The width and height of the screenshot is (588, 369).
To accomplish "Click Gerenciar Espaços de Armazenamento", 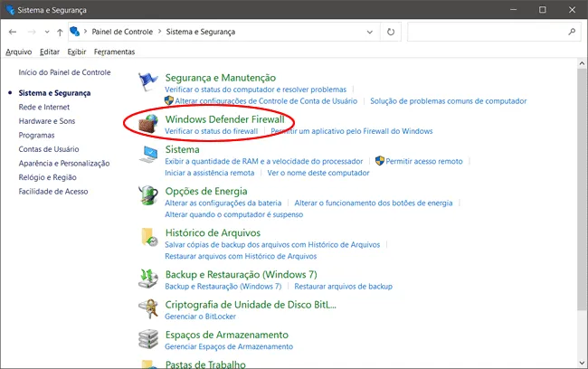I will coord(229,346).
